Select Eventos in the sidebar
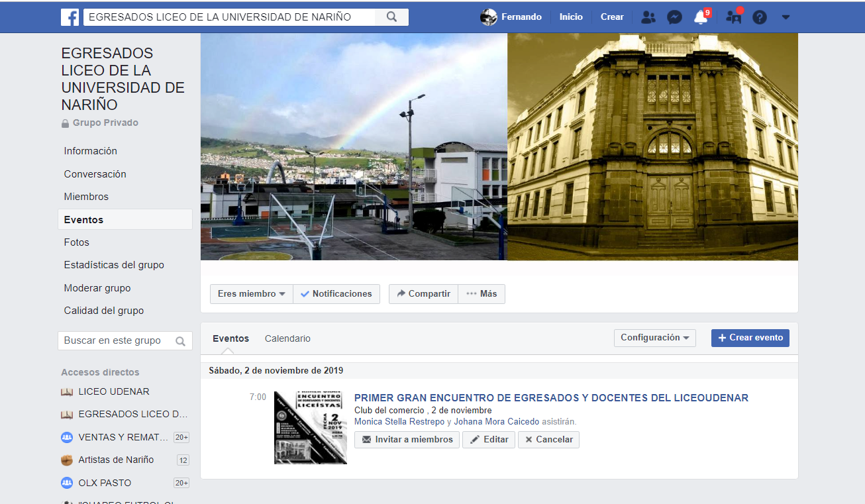 [125, 220]
